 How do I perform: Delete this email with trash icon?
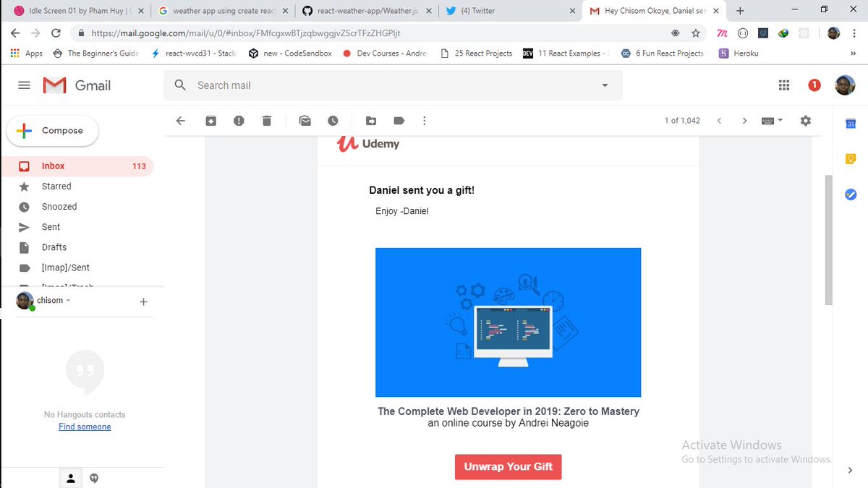click(x=267, y=121)
